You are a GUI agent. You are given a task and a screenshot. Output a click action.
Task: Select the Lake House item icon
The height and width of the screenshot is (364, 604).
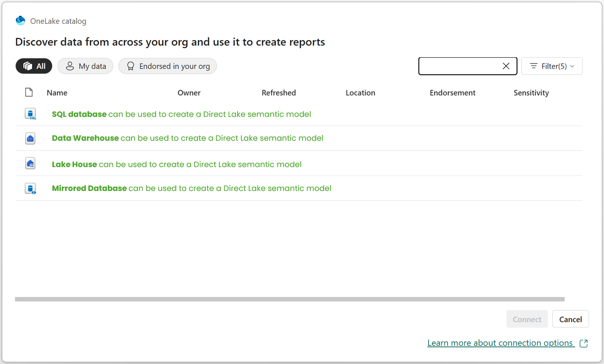[x=30, y=164]
